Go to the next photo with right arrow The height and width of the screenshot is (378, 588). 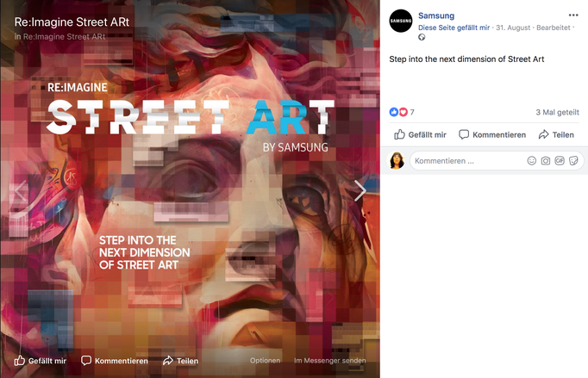360,190
